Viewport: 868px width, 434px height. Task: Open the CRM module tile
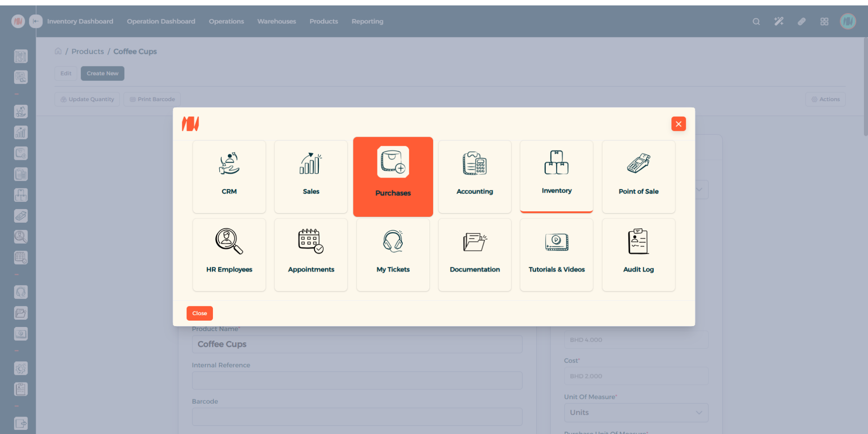(229, 177)
